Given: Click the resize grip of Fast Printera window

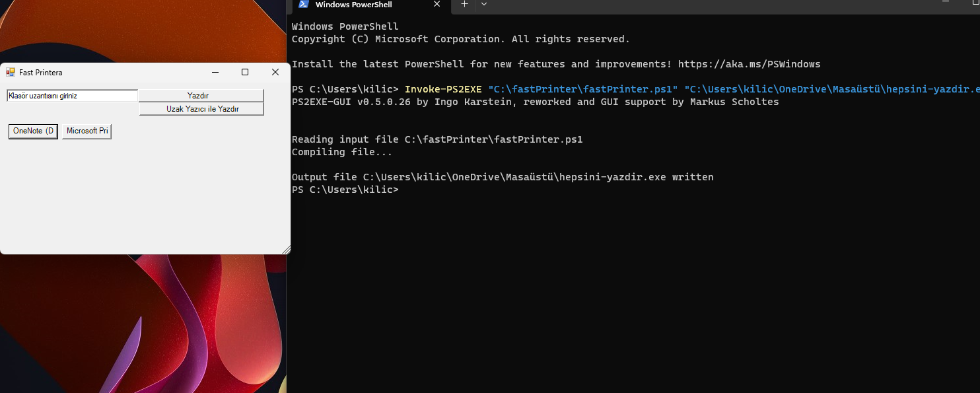Looking at the screenshot, I should 287,250.
